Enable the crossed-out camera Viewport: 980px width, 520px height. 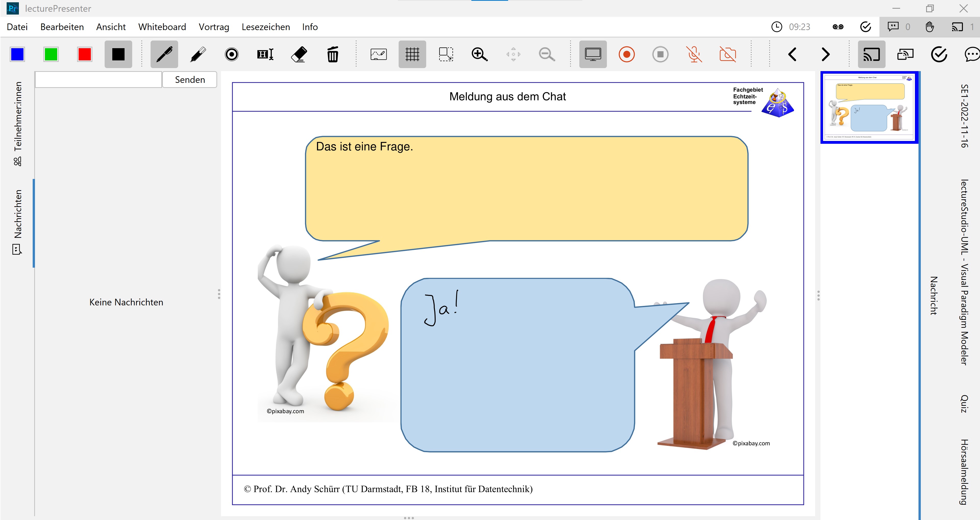728,54
